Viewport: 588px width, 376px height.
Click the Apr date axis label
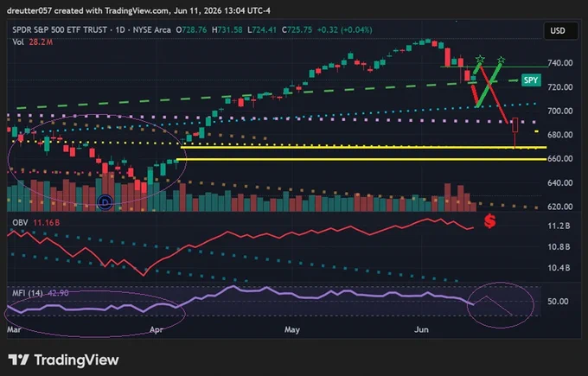156,330
